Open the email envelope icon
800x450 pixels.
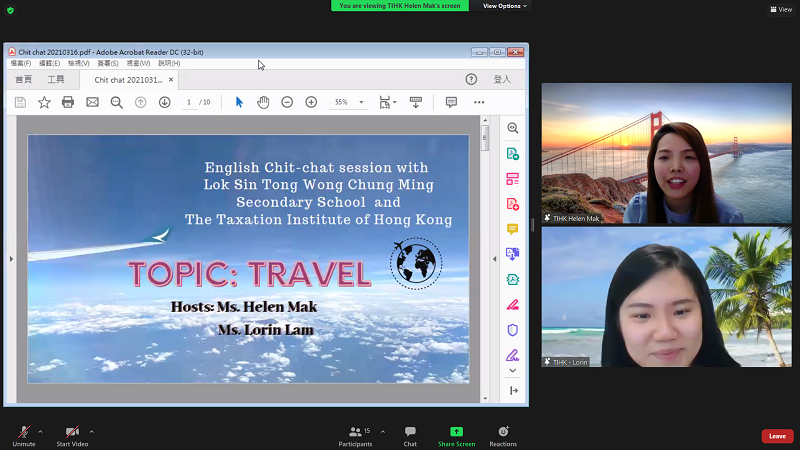tap(92, 102)
